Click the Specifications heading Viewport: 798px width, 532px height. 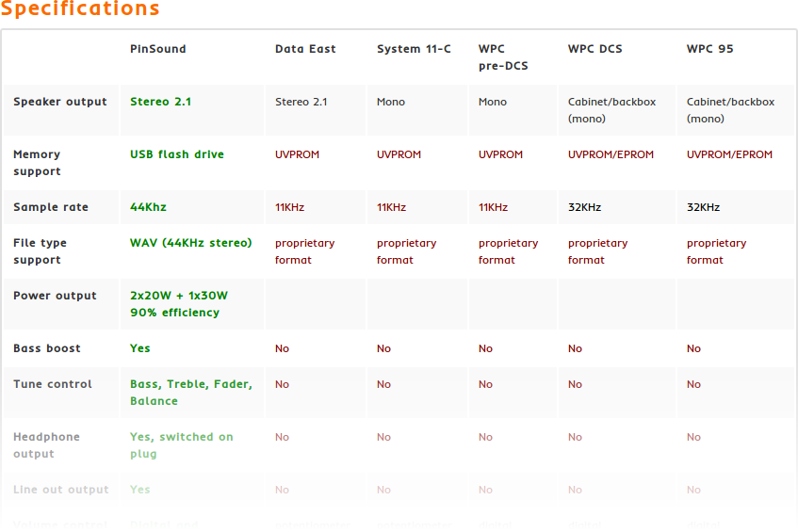click(x=80, y=8)
